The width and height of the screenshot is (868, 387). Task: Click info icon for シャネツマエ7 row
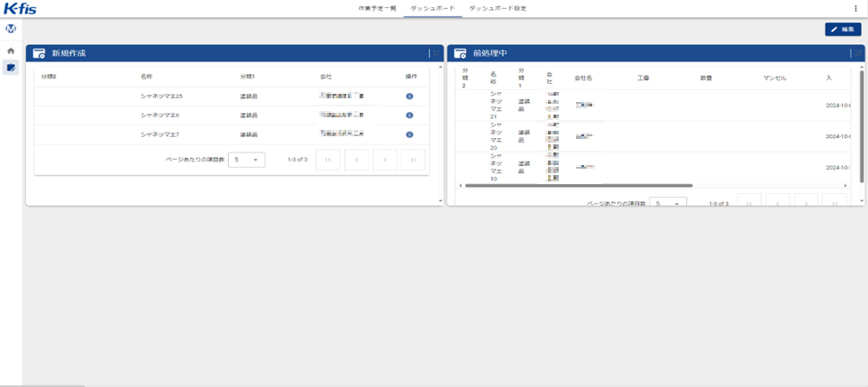click(409, 134)
